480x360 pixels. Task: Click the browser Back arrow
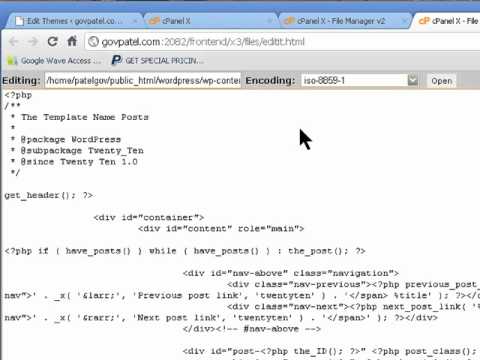[x=13, y=42]
